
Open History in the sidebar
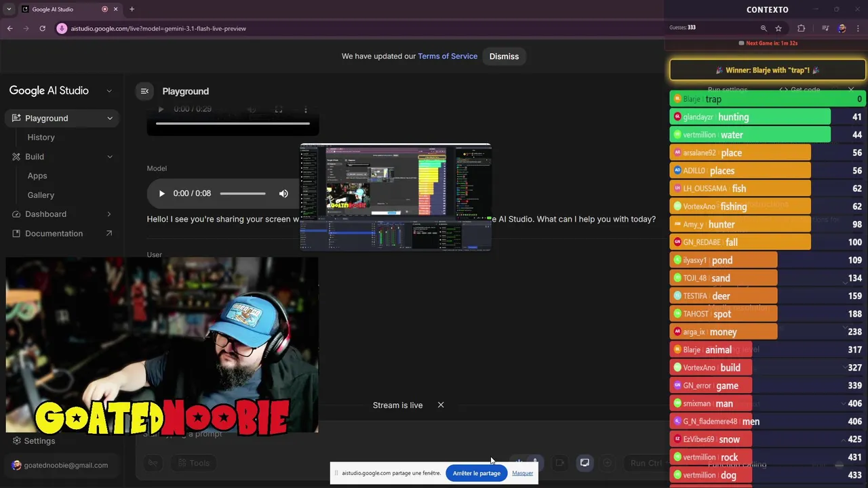click(x=41, y=137)
